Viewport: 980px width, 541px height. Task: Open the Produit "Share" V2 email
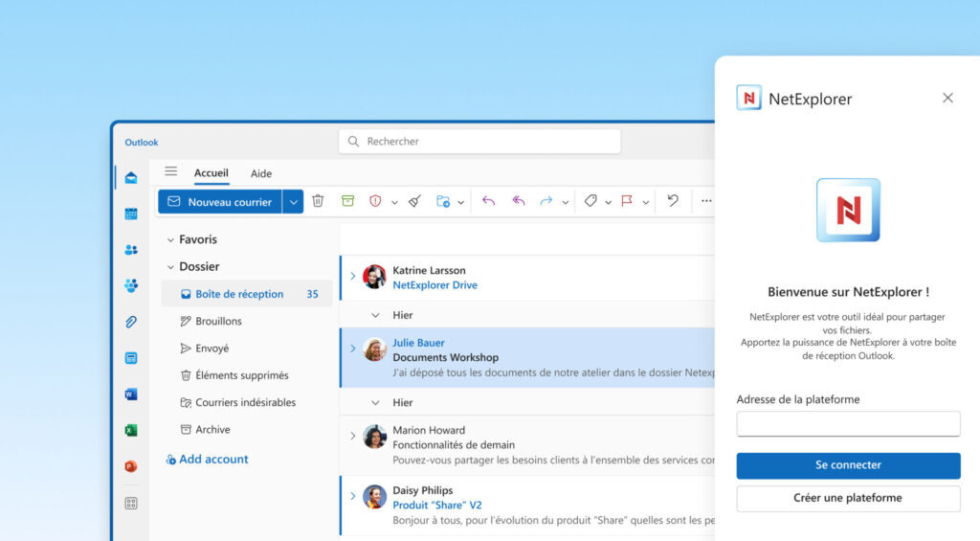436,506
